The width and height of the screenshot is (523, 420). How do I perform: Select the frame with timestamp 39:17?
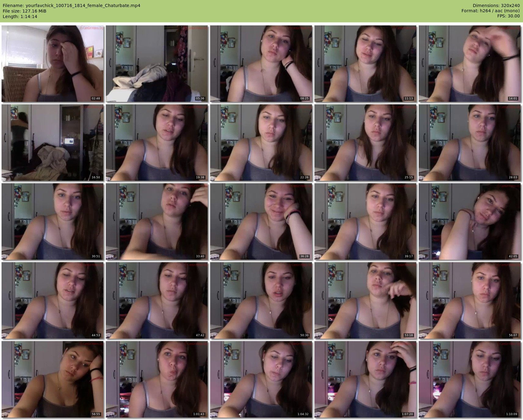click(365, 221)
